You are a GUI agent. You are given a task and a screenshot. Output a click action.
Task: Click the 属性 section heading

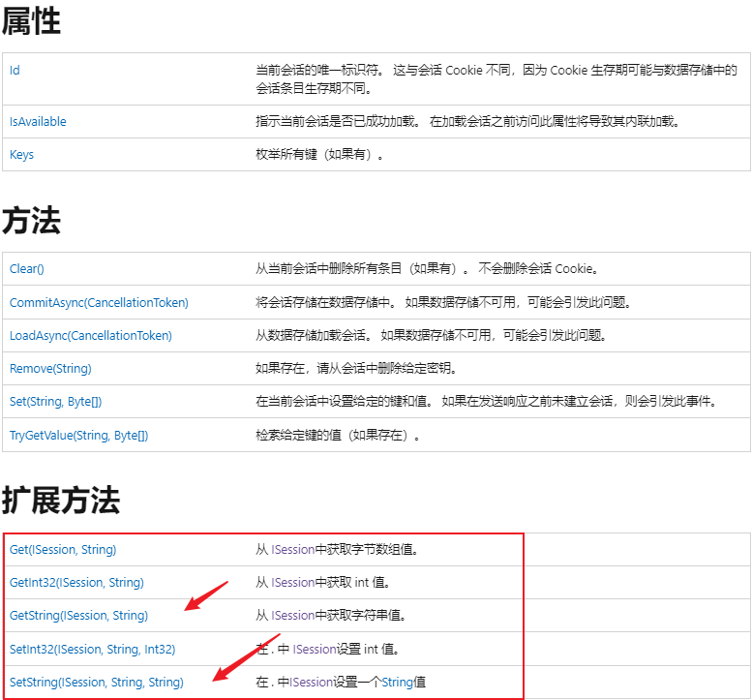31,21
